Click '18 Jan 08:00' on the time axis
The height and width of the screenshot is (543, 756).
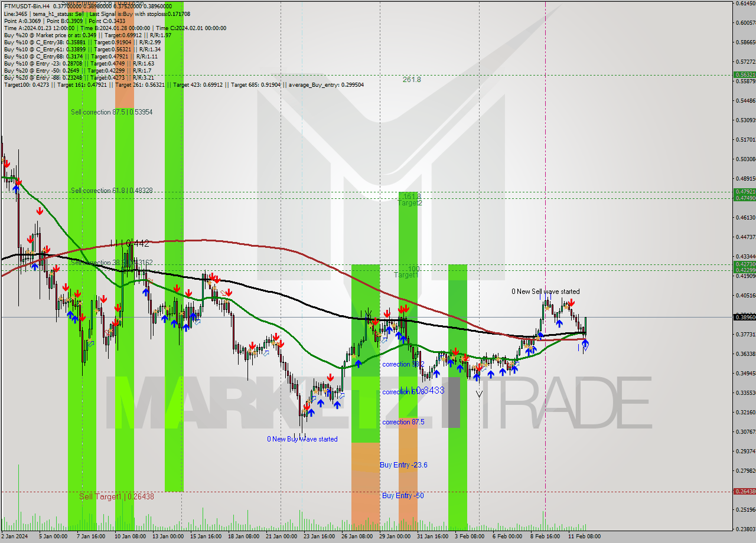click(x=243, y=537)
